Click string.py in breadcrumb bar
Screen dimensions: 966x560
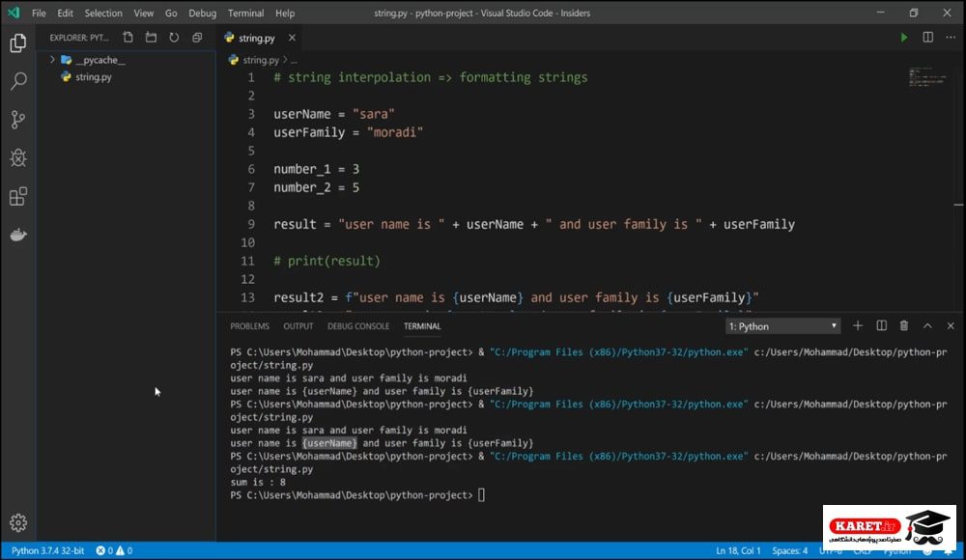[x=261, y=61]
